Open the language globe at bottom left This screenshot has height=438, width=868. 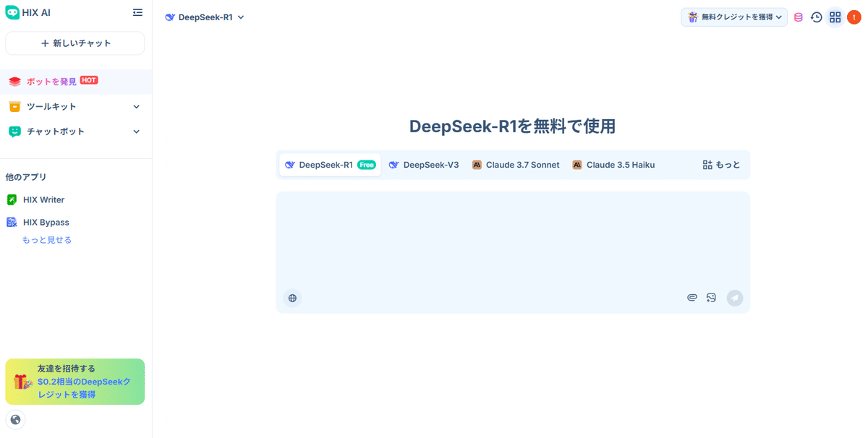click(15, 419)
